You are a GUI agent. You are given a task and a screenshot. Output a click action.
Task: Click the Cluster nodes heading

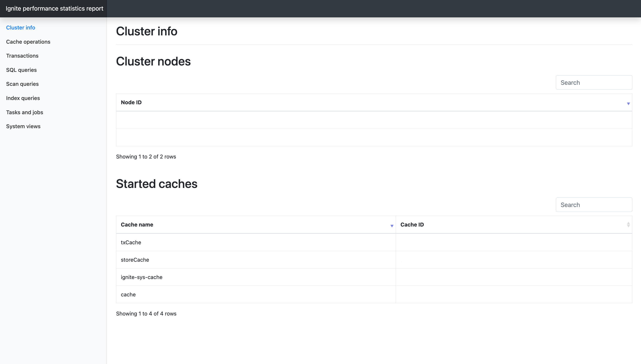pos(153,61)
